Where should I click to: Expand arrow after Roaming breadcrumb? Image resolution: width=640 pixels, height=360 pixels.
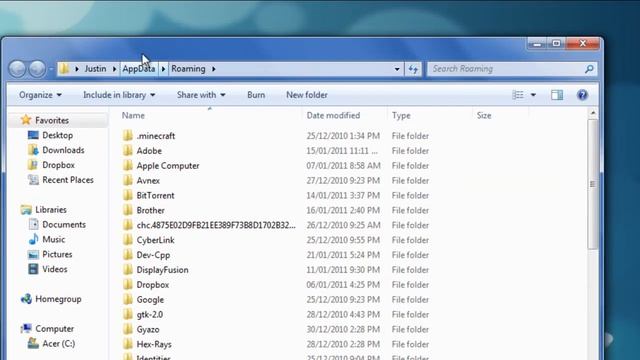point(213,69)
